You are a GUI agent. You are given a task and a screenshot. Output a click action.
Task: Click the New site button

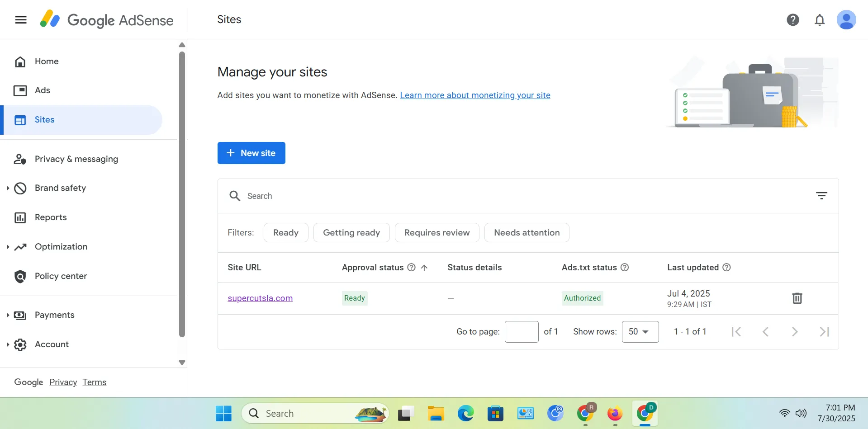coord(251,153)
